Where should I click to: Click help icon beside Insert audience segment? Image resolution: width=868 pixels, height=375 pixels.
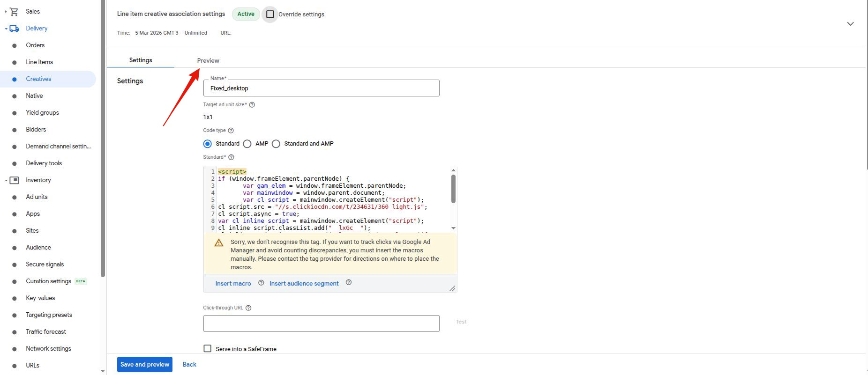click(349, 282)
